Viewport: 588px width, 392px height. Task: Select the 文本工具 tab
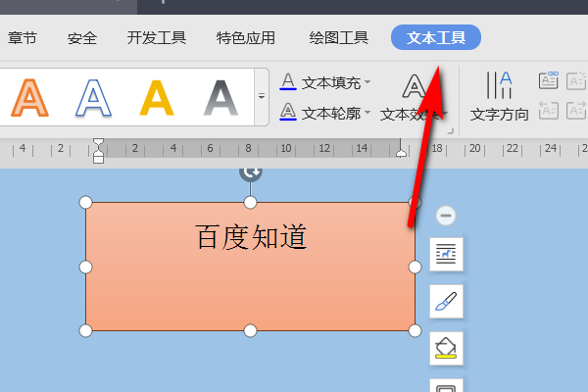pyautogui.click(x=436, y=37)
